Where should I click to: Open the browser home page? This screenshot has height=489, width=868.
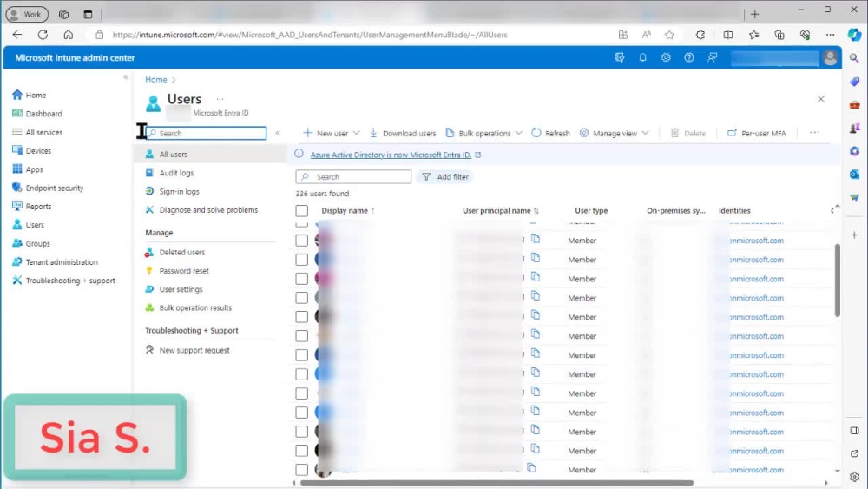pos(68,35)
